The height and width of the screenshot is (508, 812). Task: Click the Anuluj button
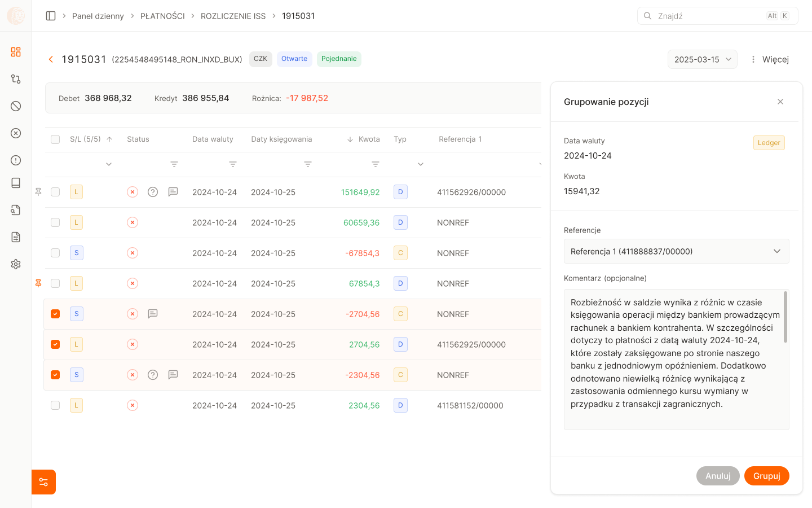pyautogui.click(x=718, y=476)
